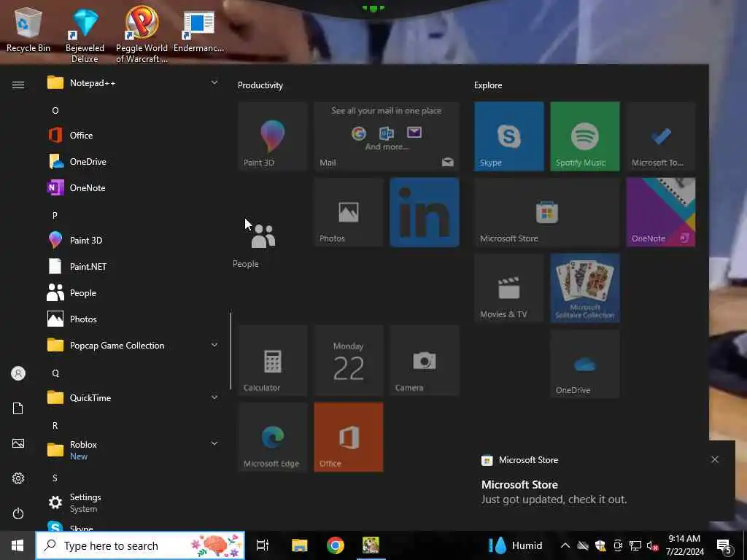Open the Pictures sidebar icon
Viewport: 747px width, 560px height.
click(x=18, y=444)
